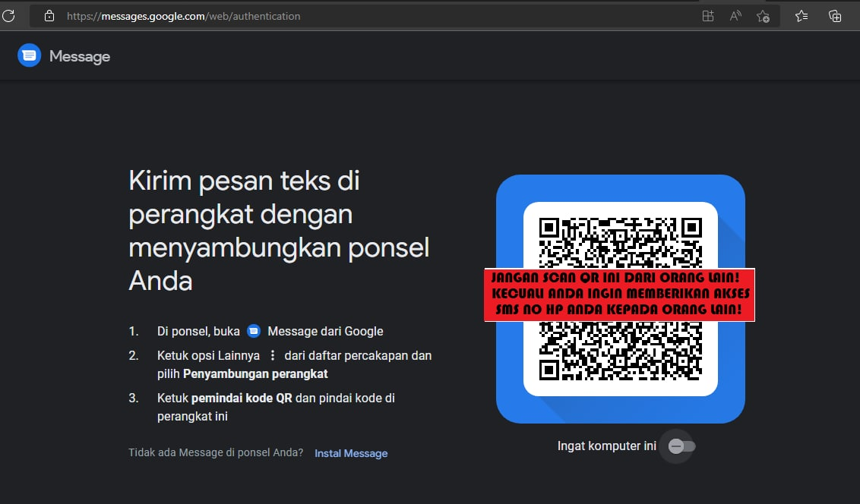Click the text Tidak ada Message di ponsel Anda?
This screenshot has width=860, height=504.
pyautogui.click(x=216, y=452)
